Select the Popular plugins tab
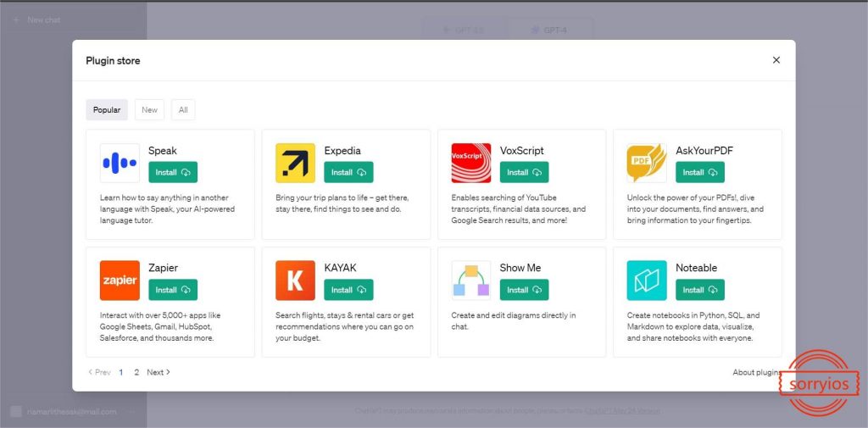 tap(107, 109)
